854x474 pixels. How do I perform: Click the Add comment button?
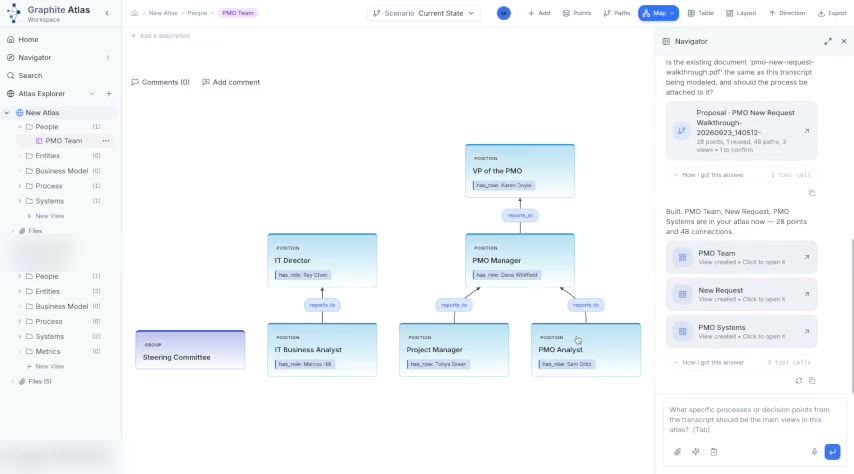point(231,82)
